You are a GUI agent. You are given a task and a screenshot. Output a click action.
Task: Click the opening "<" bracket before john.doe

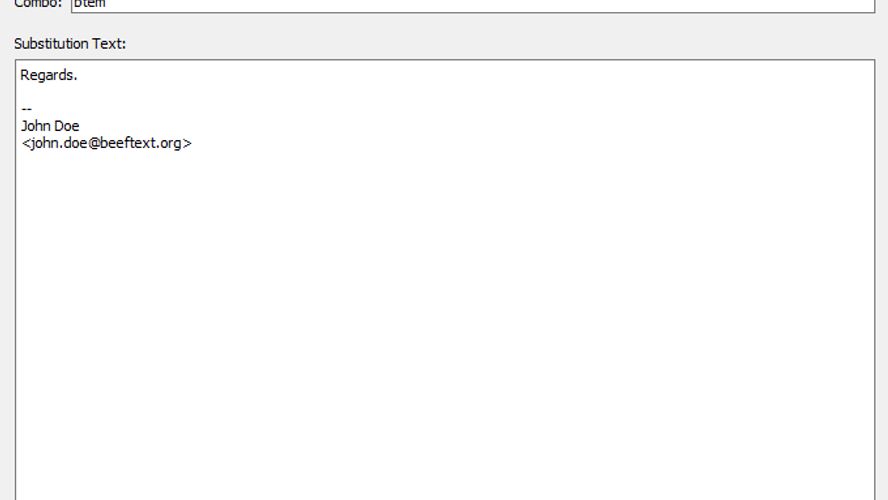pyautogui.click(x=26, y=144)
